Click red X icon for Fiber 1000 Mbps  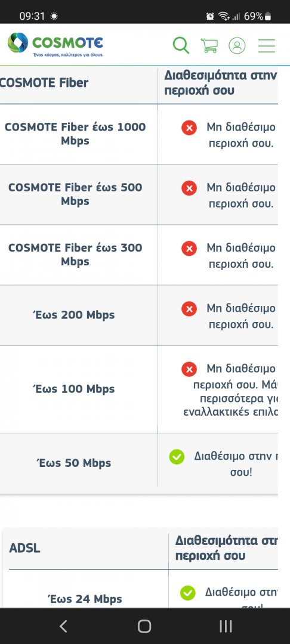[189, 128]
